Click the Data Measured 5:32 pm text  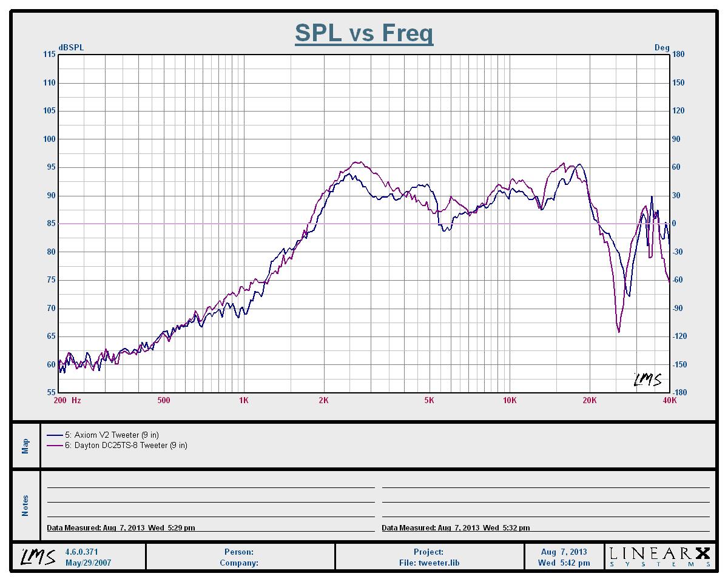pyautogui.click(x=456, y=528)
